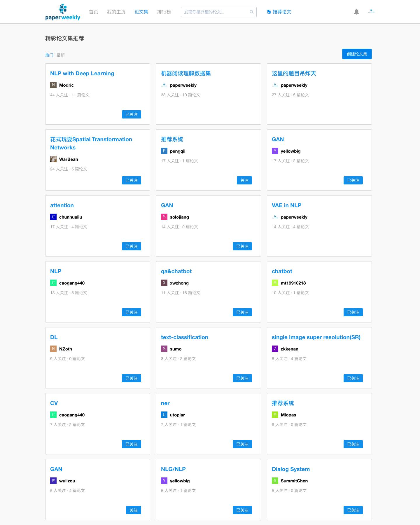The height and width of the screenshot is (525, 420).
Task: Open 我的主页 in the navigation
Action: click(116, 12)
